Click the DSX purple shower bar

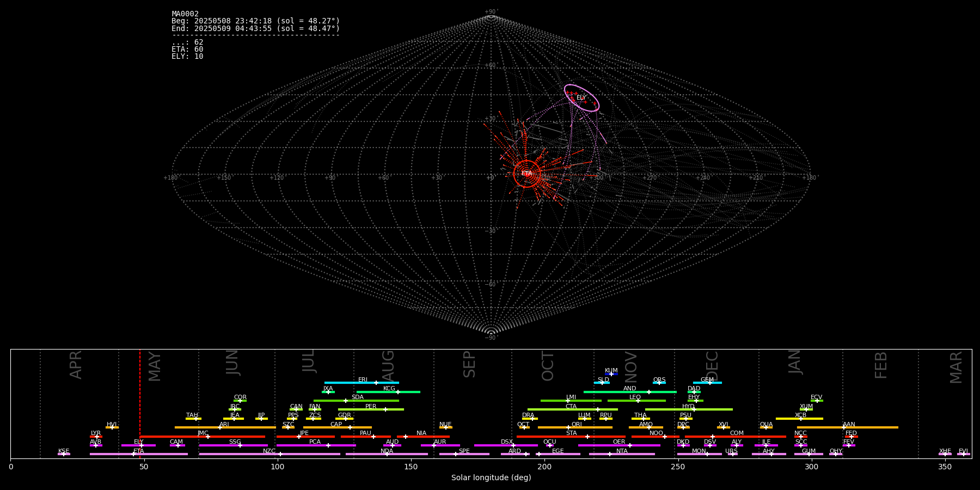(506, 445)
